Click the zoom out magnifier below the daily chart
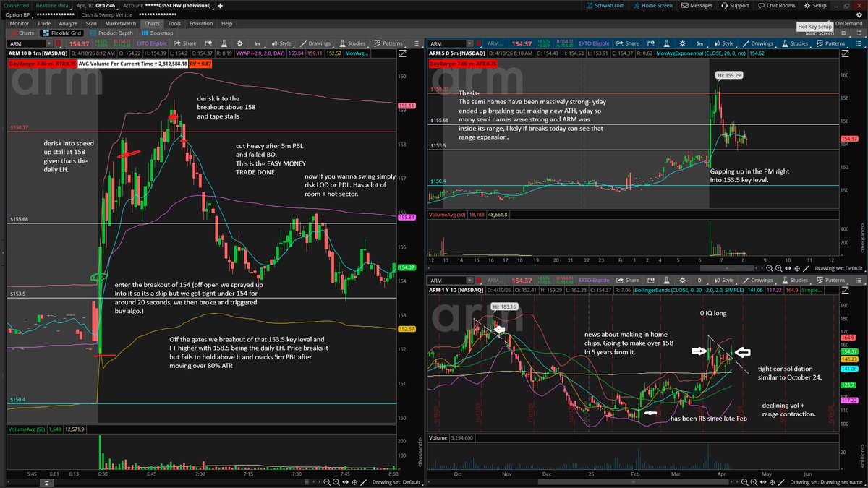This screenshot has width=868, height=488. (744, 482)
